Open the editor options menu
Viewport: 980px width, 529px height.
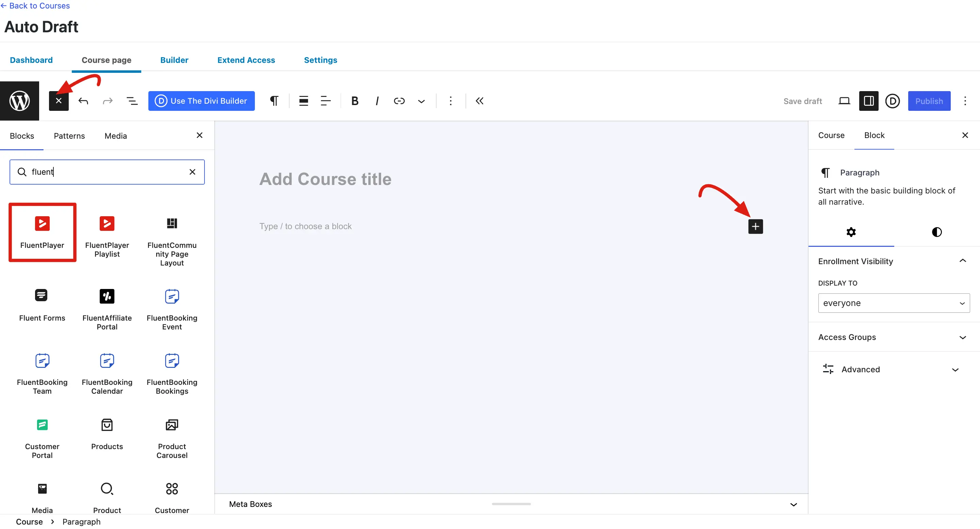(965, 101)
